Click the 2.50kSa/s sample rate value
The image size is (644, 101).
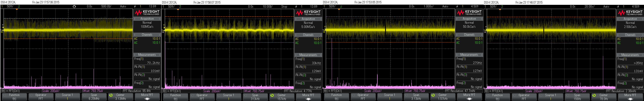point(630,27)
